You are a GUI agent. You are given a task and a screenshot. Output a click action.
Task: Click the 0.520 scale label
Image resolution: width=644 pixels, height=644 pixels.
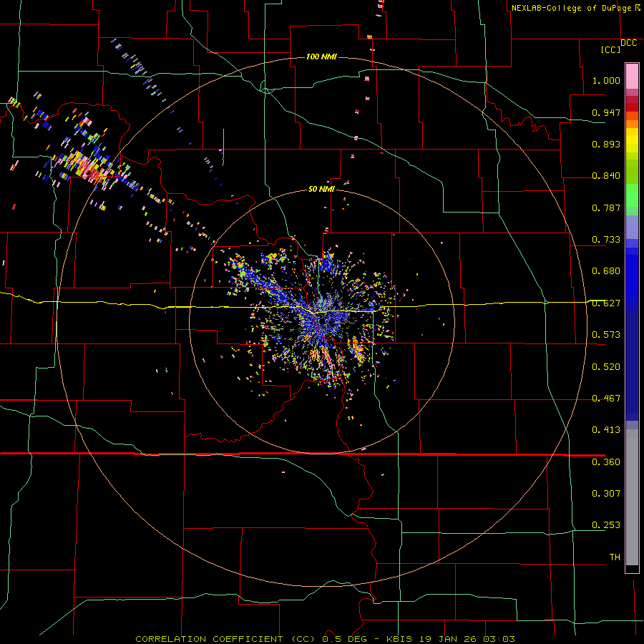click(x=606, y=367)
